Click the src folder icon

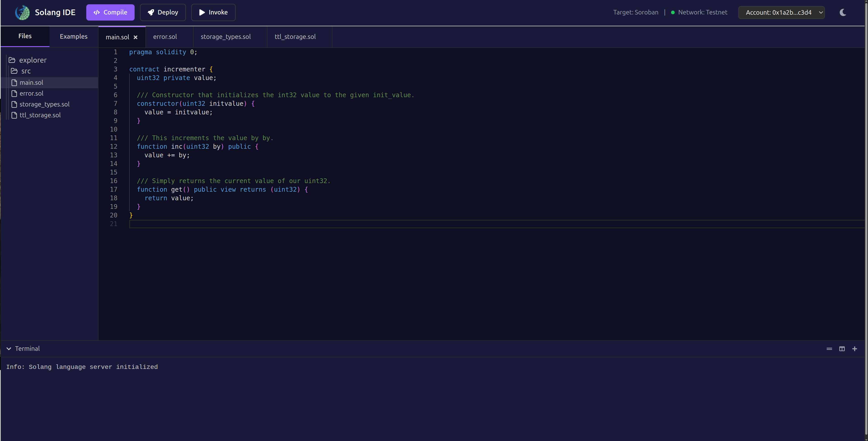pyautogui.click(x=14, y=71)
